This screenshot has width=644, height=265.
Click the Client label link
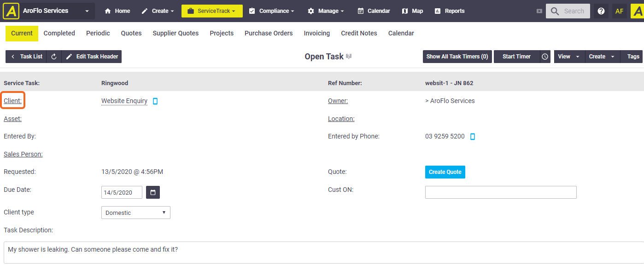point(12,101)
